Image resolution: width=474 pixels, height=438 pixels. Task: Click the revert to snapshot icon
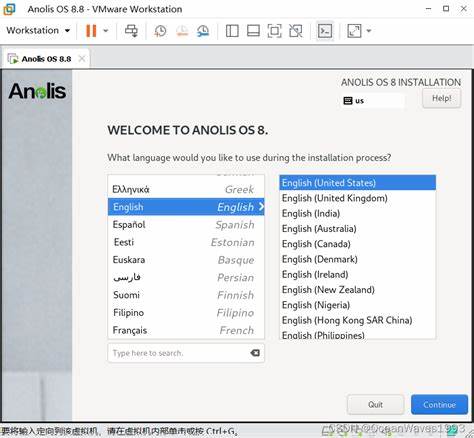point(182,31)
